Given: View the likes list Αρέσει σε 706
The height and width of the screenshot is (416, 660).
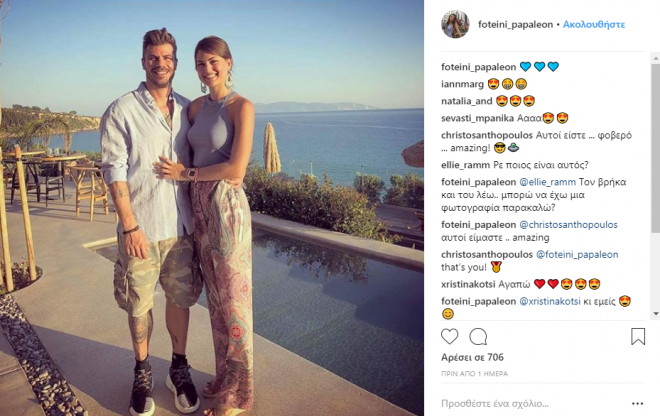Looking at the screenshot, I should [x=472, y=357].
